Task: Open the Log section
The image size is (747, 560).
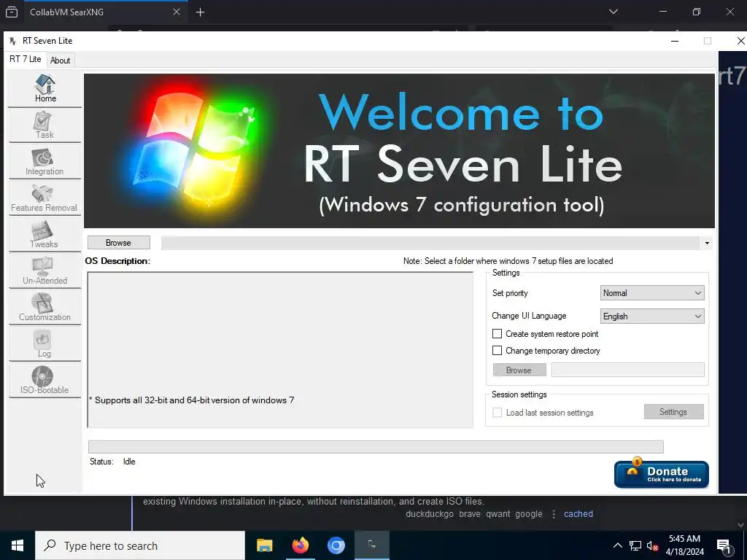Action: coord(44,344)
